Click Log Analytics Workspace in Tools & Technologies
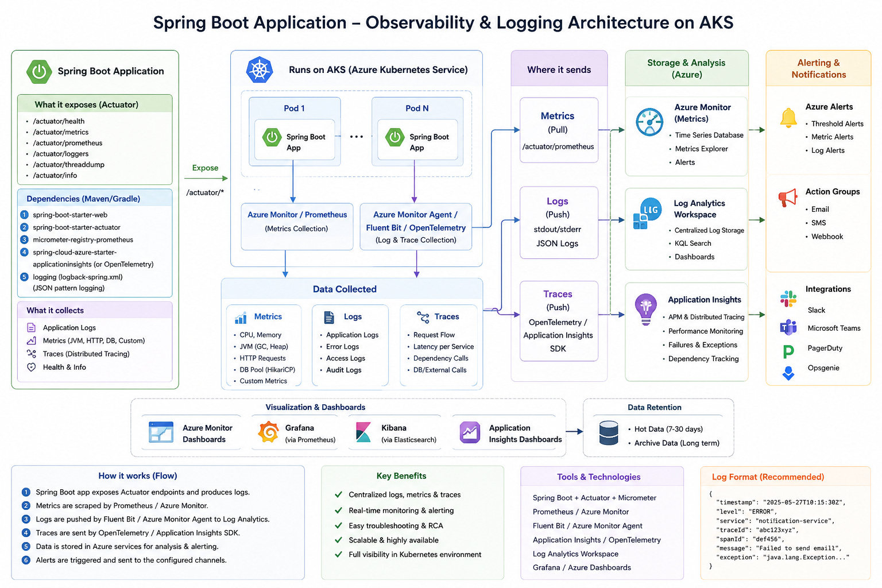The image size is (882, 588). [575, 554]
